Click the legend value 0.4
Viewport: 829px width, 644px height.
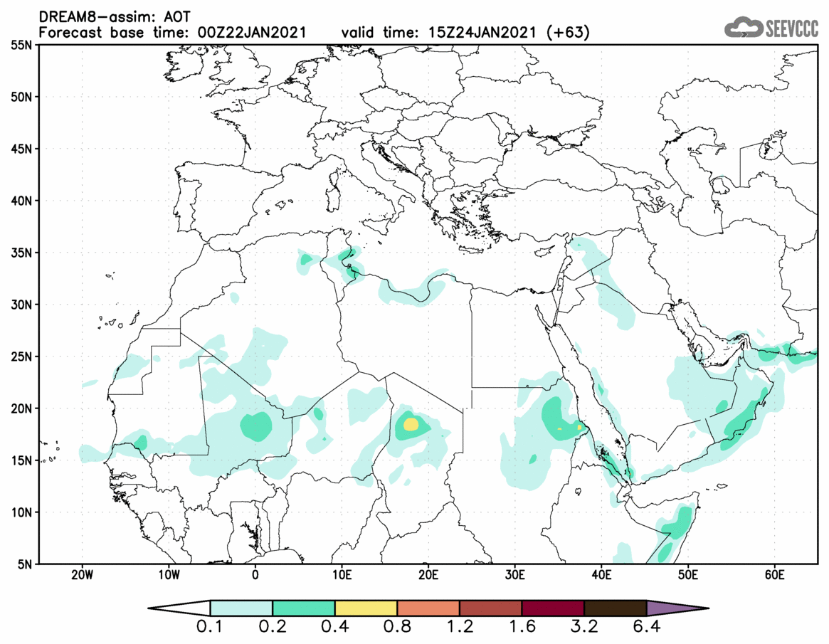(334, 627)
